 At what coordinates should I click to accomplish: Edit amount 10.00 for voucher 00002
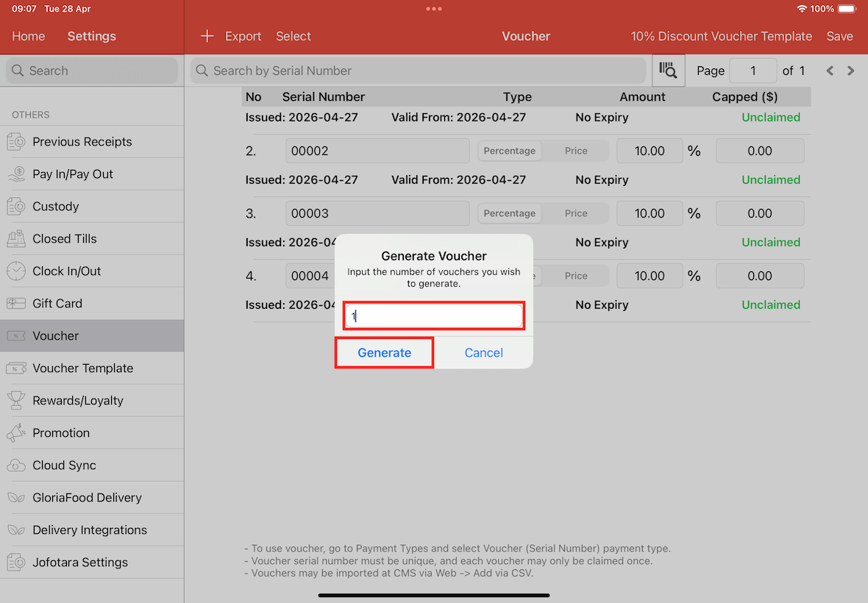click(x=650, y=151)
